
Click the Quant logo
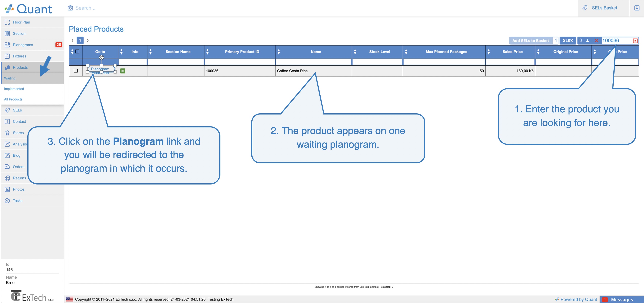pyautogui.click(x=28, y=9)
